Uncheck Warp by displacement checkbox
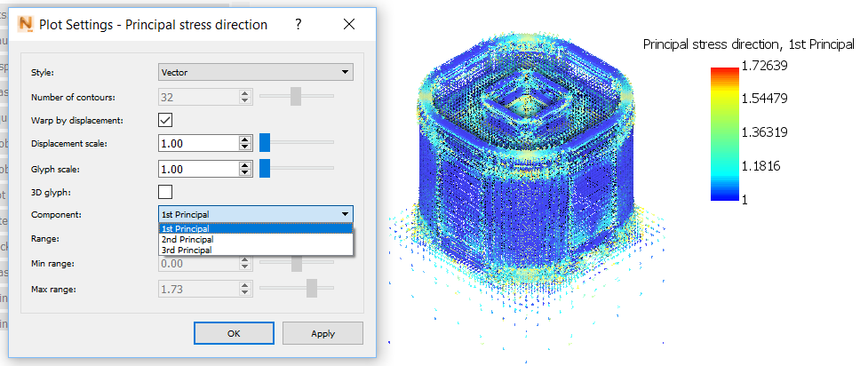Viewport: 868px width, 366px height. [165, 120]
